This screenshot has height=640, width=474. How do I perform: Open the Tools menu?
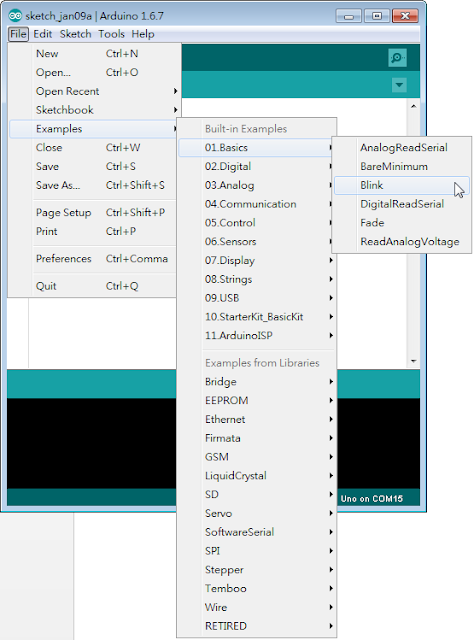point(111,34)
